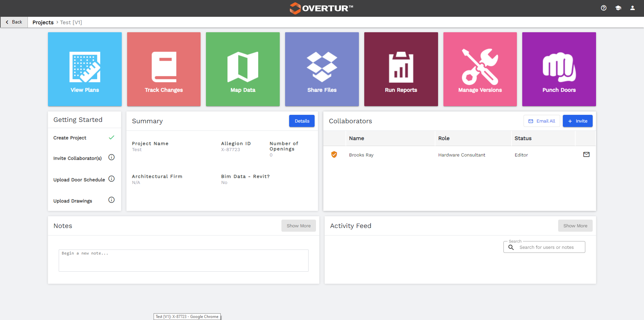Open the user account profile icon
The height and width of the screenshot is (320, 644).
(x=633, y=8)
